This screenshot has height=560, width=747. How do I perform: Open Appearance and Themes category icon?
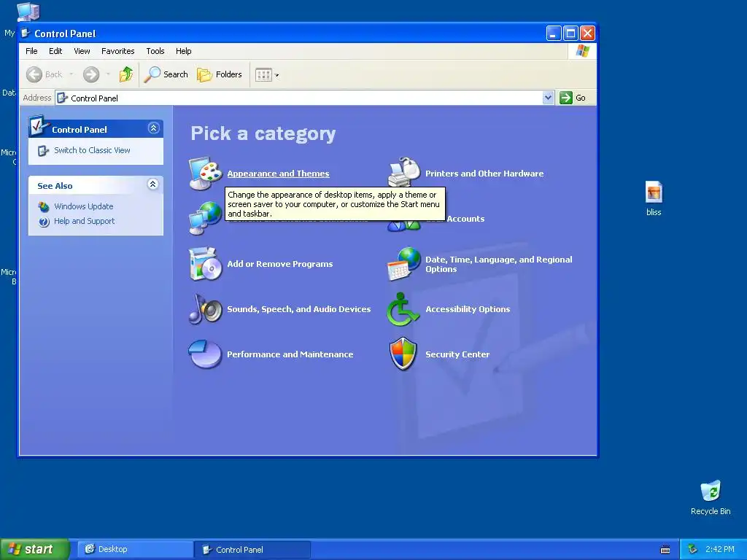pyautogui.click(x=205, y=174)
